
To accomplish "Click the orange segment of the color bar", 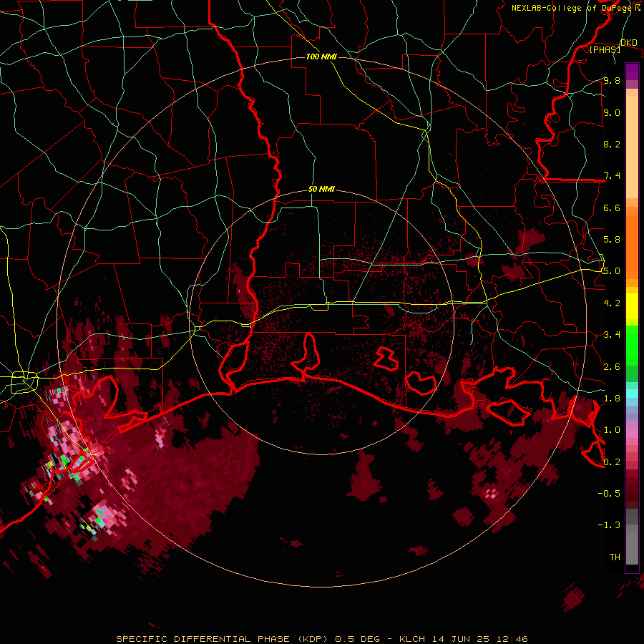I will pos(632,246).
